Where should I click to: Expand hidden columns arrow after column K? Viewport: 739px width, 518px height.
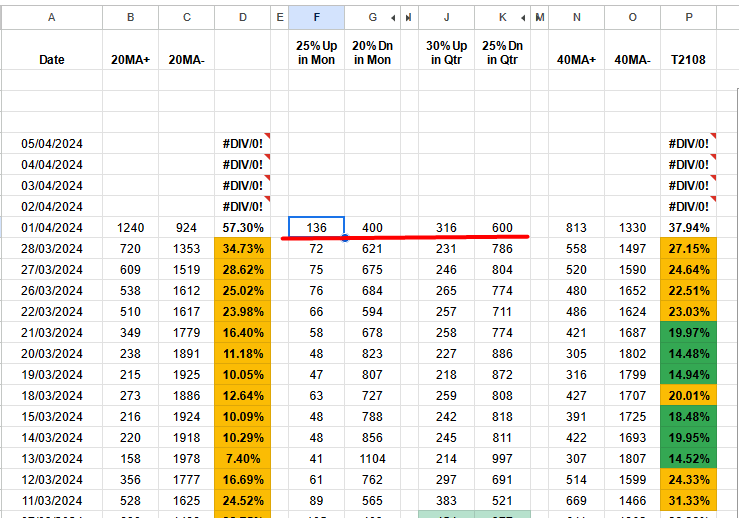pos(523,18)
